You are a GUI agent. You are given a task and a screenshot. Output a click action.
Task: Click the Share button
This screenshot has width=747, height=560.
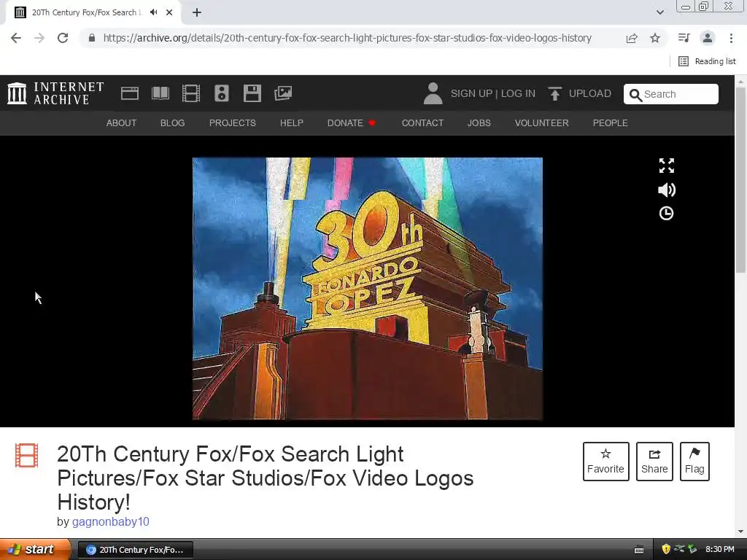[x=654, y=462]
